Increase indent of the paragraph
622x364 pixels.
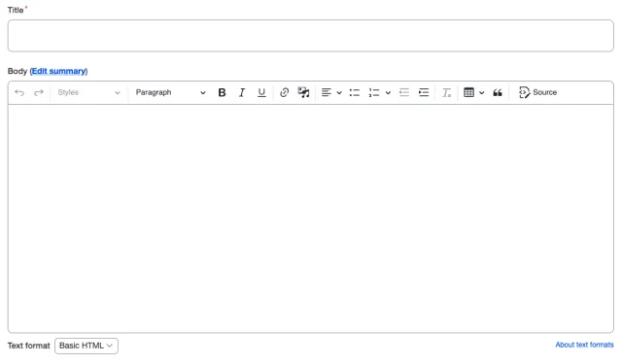424,92
